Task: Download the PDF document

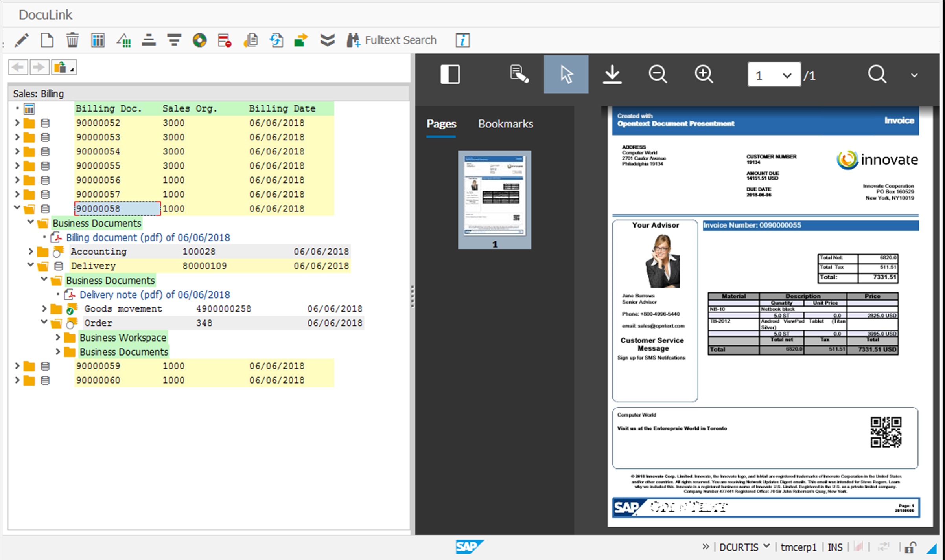Action: pos(612,74)
